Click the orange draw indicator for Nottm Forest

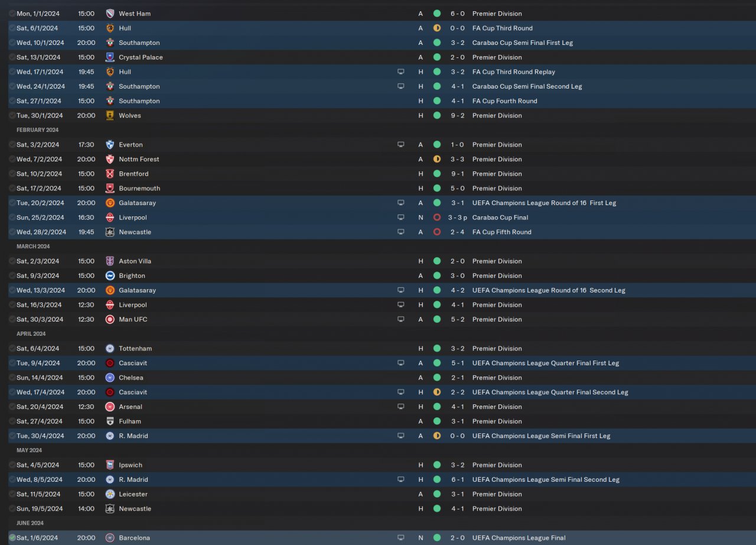[x=437, y=159]
